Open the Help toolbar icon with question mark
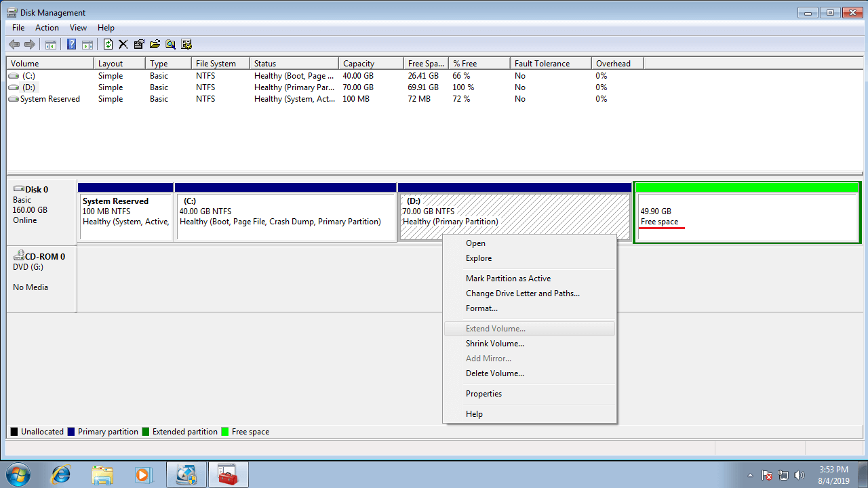 pos(71,45)
